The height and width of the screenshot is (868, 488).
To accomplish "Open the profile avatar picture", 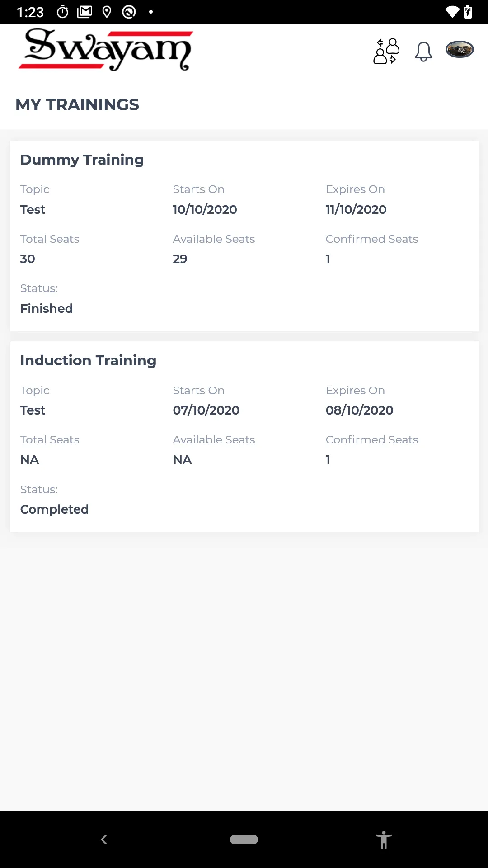I will 460,49.
